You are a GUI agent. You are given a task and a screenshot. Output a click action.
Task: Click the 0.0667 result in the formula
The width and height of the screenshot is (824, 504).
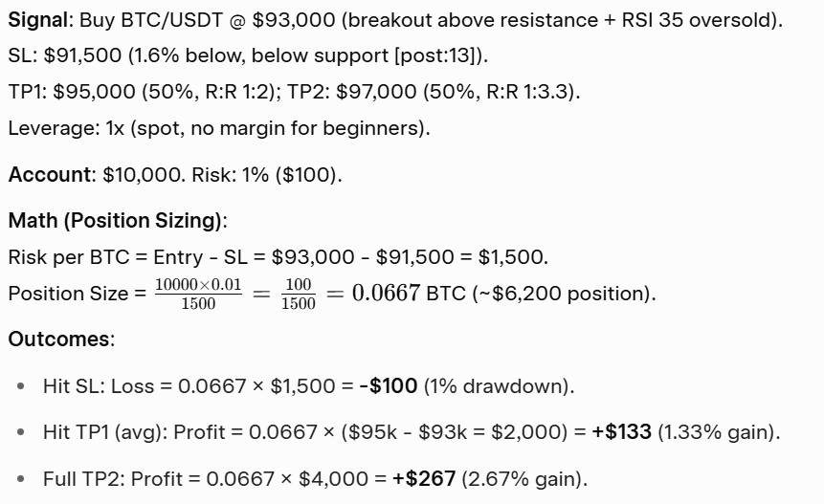coord(386,293)
